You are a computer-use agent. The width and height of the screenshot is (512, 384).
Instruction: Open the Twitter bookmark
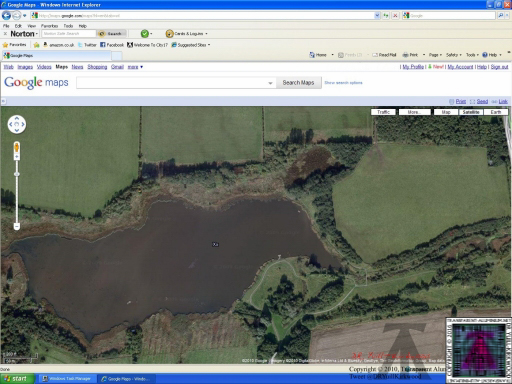tap(87, 45)
